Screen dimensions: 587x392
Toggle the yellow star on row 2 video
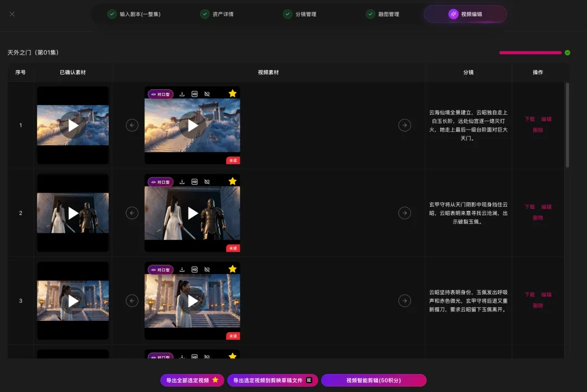[233, 181]
